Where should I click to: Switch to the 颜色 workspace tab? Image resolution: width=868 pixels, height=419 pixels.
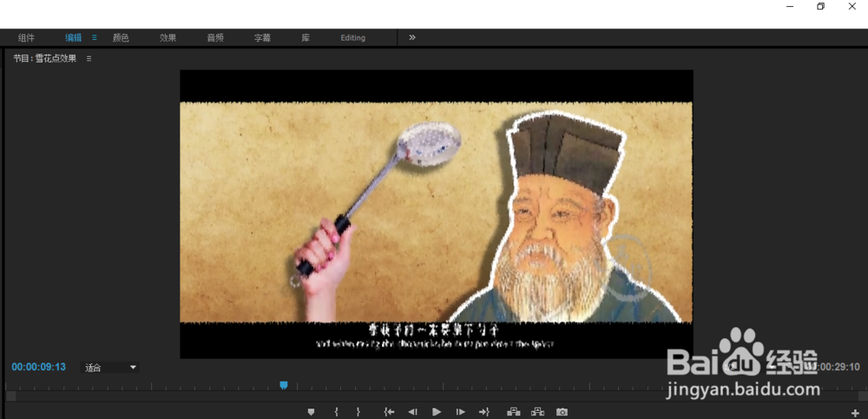121,37
